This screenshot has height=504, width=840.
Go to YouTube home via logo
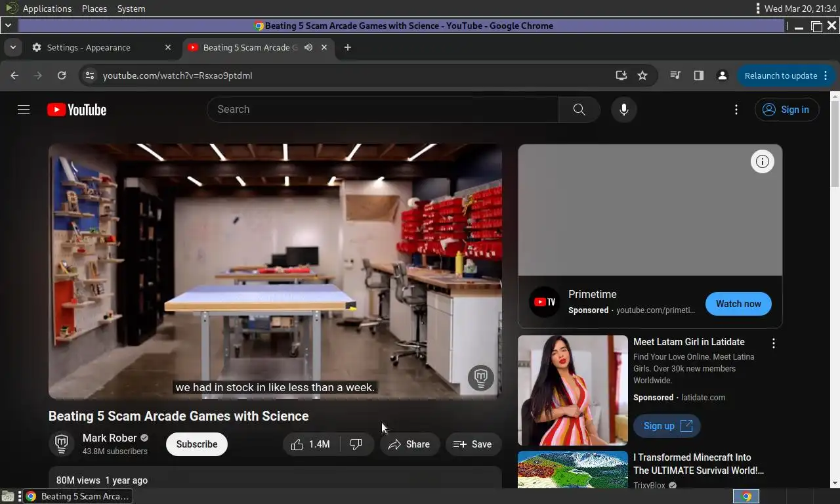pyautogui.click(x=77, y=110)
